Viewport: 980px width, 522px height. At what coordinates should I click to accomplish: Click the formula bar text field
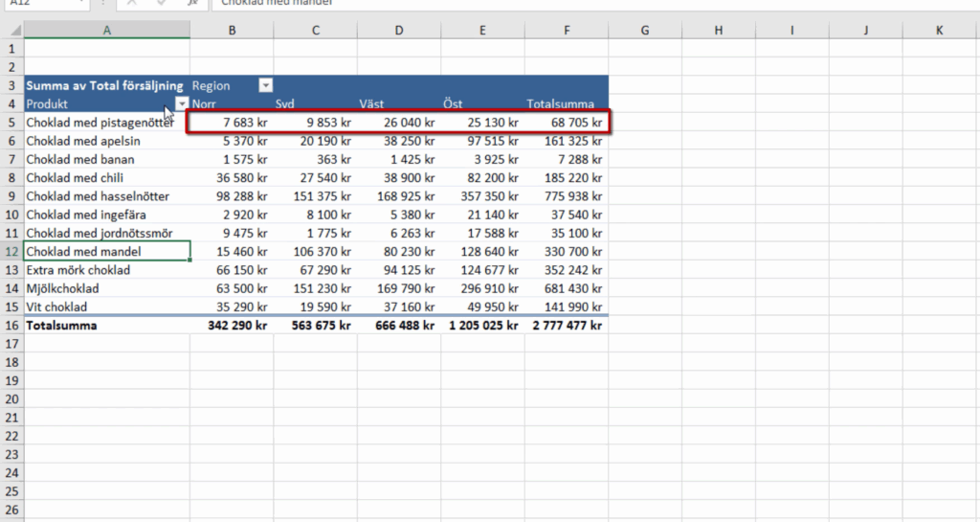pos(574,3)
